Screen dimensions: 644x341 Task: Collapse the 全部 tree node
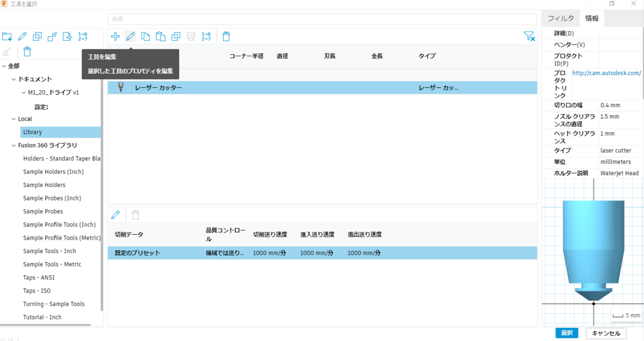(x=4, y=66)
